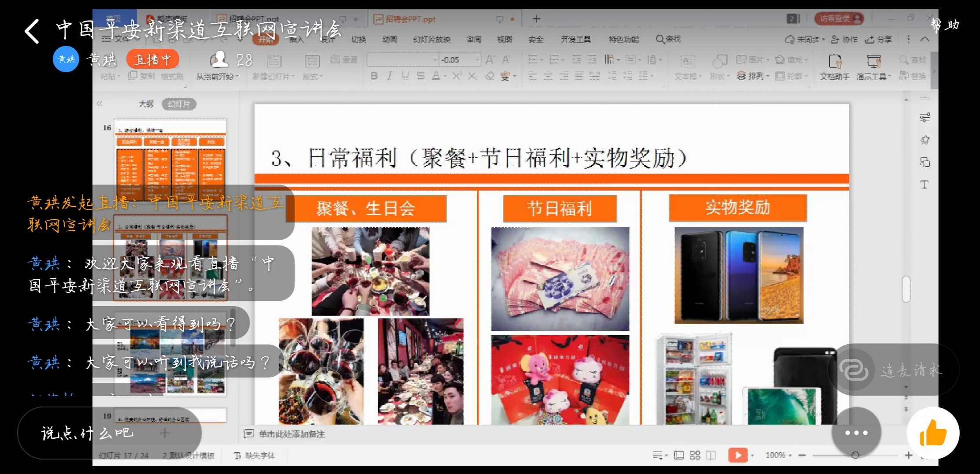Switch to the 大纲 outline tab
The width and height of the screenshot is (980, 474).
pyautogui.click(x=146, y=104)
